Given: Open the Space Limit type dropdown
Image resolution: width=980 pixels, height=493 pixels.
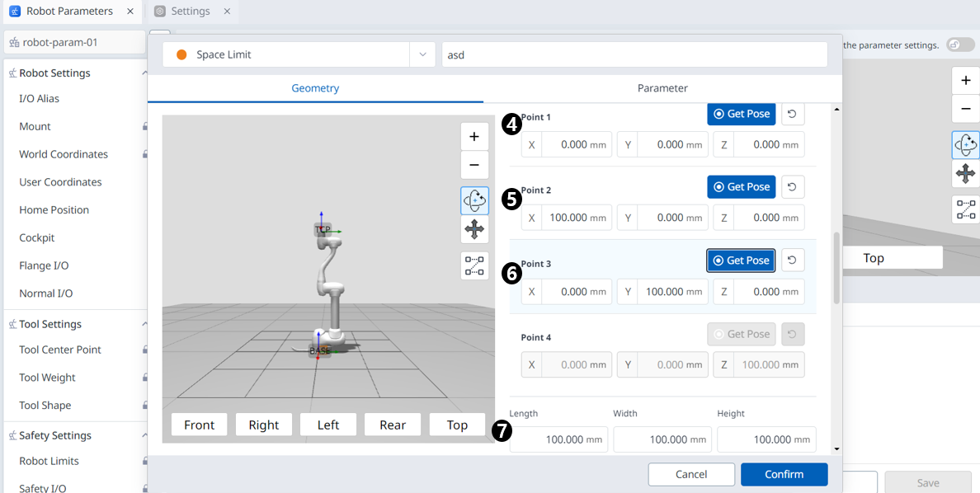Looking at the screenshot, I should pyautogui.click(x=422, y=54).
